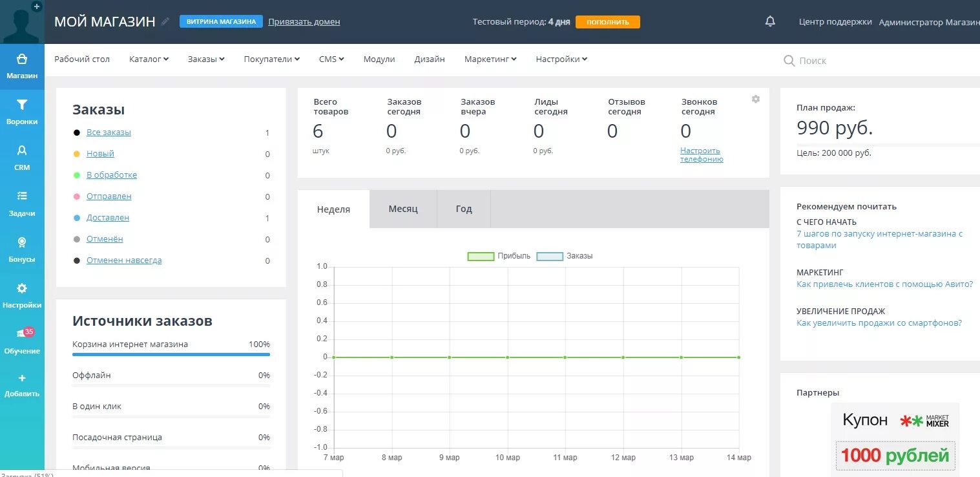Open the Рабочий стол menu item
Viewport: 980px width, 477px height.
[x=82, y=59]
